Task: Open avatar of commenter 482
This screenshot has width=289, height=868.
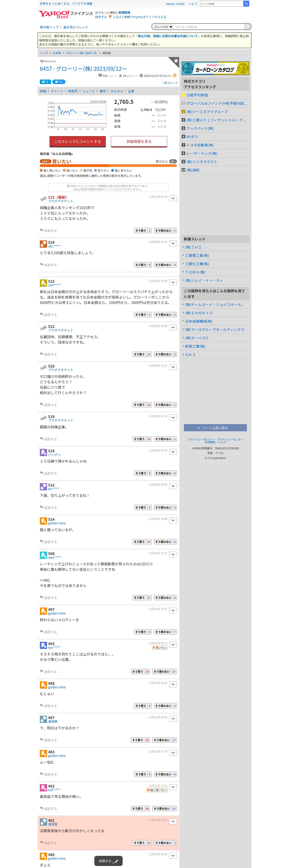Action: click(43, 788)
